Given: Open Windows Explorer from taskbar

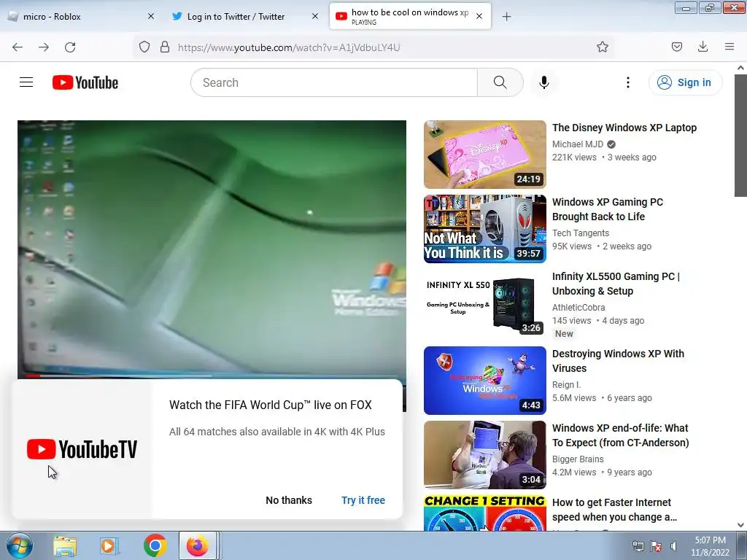Looking at the screenshot, I should tap(65, 545).
